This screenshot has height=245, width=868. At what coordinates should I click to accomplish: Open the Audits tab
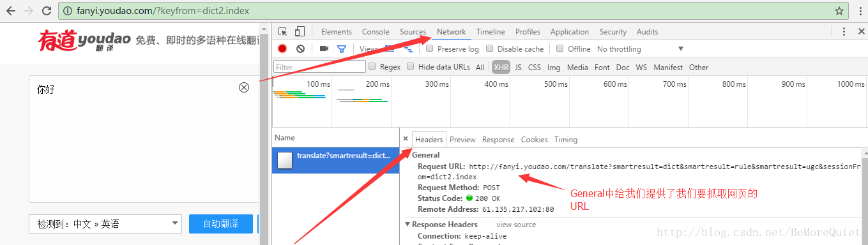click(x=648, y=32)
